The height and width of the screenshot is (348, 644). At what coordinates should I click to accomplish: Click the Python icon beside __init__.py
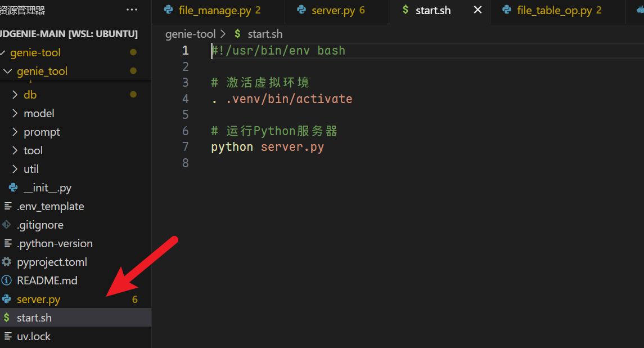click(13, 188)
